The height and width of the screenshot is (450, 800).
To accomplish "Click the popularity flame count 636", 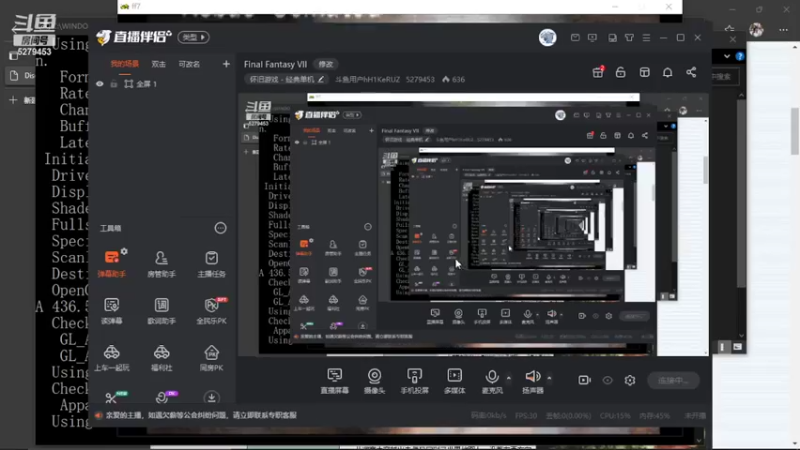I will [x=453, y=80].
